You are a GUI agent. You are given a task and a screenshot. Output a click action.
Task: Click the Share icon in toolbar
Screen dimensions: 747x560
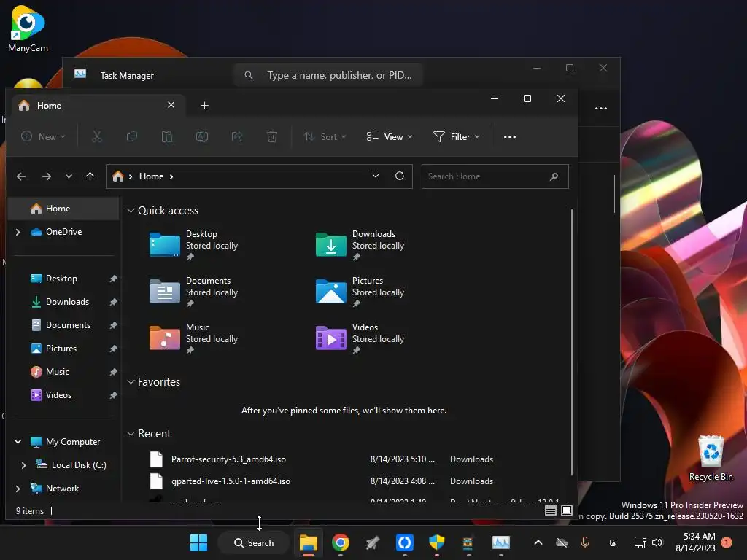pos(237,136)
